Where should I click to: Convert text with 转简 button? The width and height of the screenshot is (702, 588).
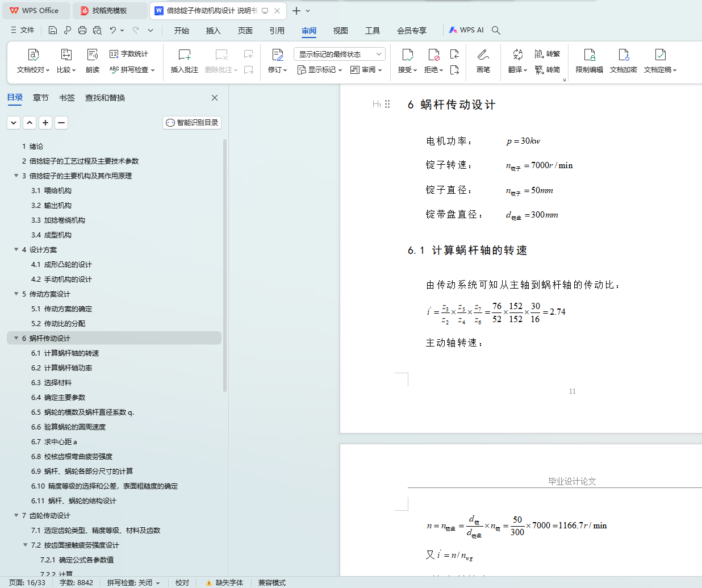click(548, 70)
